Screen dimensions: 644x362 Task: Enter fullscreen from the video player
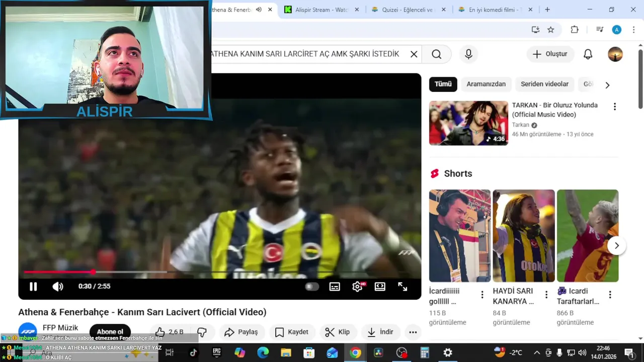point(403,287)
